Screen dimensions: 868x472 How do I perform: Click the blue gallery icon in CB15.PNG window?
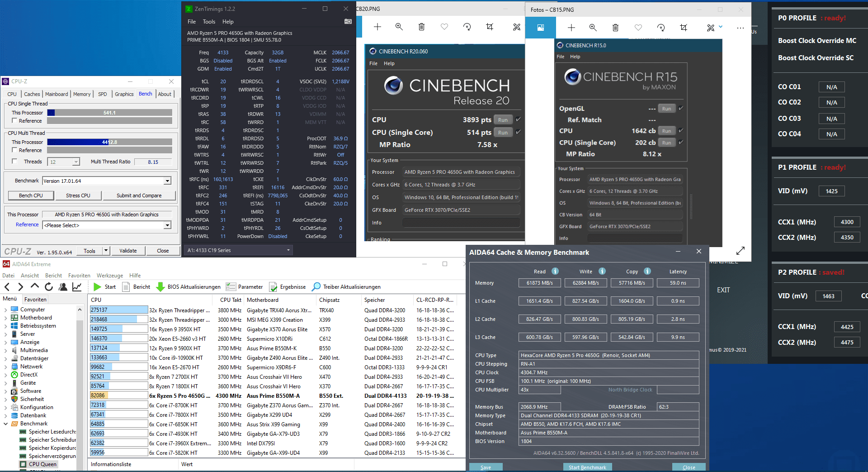tap(540, 28)
